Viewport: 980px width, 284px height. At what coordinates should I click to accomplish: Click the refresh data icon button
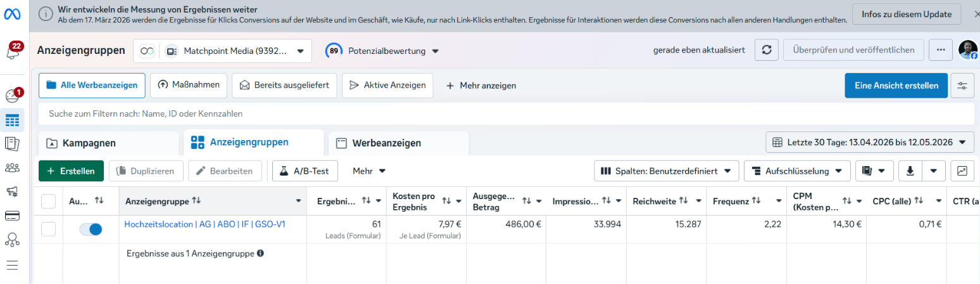click(766, 50)
